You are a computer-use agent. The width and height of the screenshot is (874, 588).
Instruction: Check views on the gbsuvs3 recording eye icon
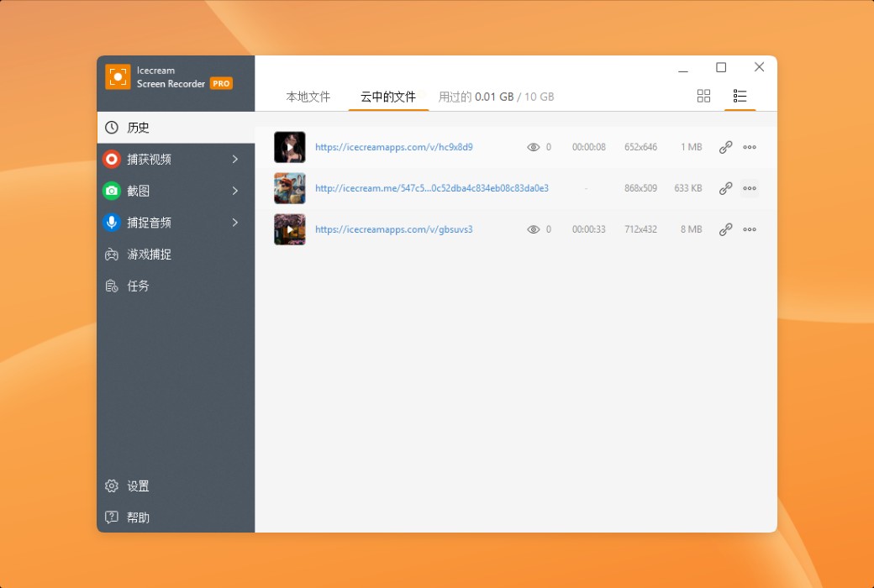click(534, 228)
